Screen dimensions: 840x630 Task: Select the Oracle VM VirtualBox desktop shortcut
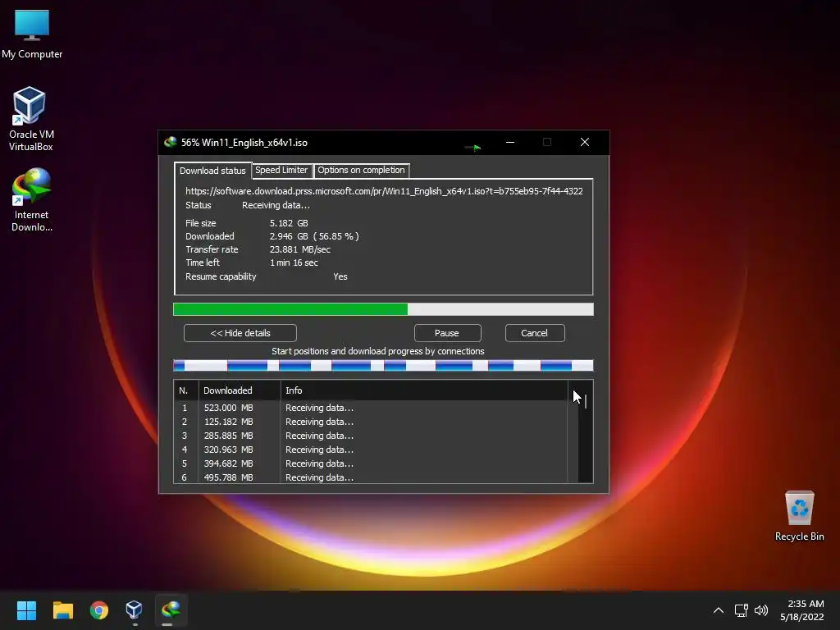click(x=30, y=119)
